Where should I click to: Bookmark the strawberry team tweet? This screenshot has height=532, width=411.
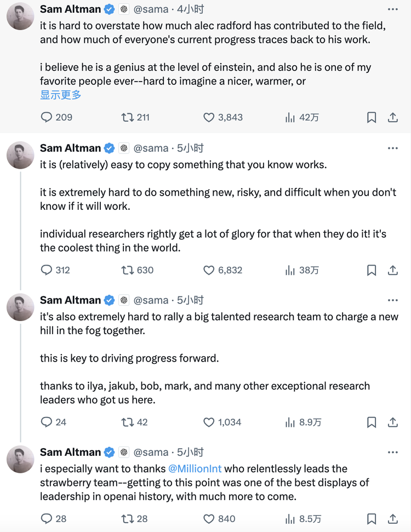(x=372, y=518)
